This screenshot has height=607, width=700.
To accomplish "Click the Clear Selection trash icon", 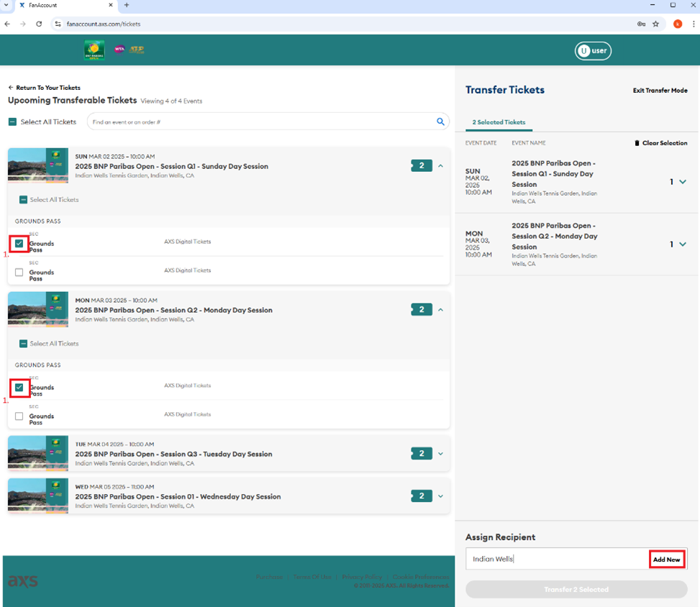I will (637, 143).
